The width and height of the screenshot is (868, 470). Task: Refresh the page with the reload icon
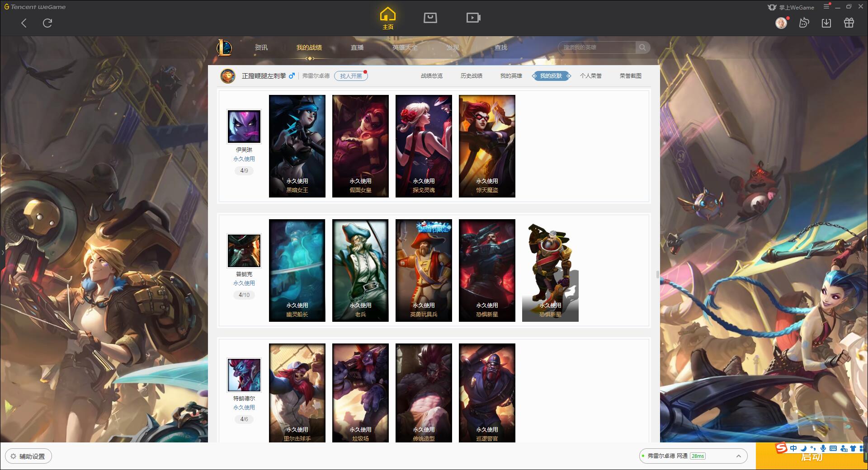tap(47, 23)
